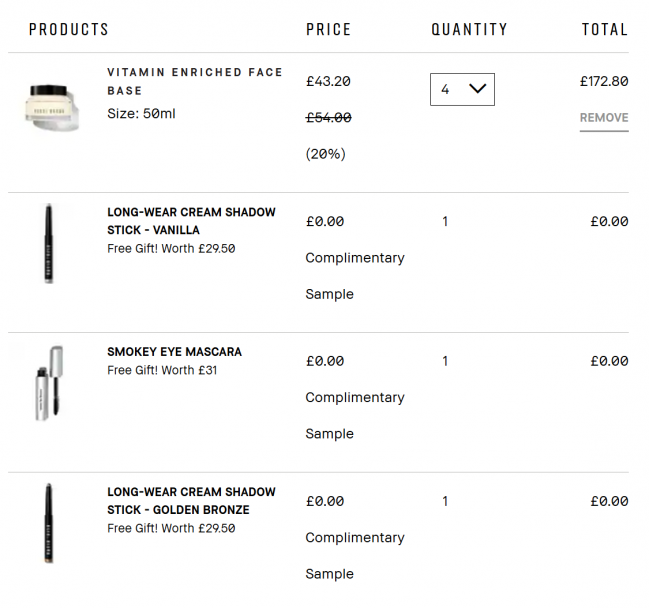
Task: Click the Free Gift Worth £31 text
Action: point(162,370)
